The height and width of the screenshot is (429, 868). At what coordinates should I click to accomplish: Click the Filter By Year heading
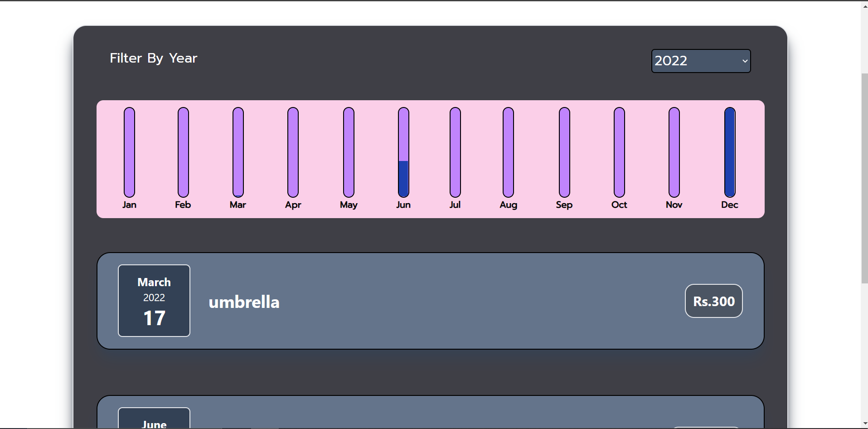pyautogui.click(x=153, y=58)
